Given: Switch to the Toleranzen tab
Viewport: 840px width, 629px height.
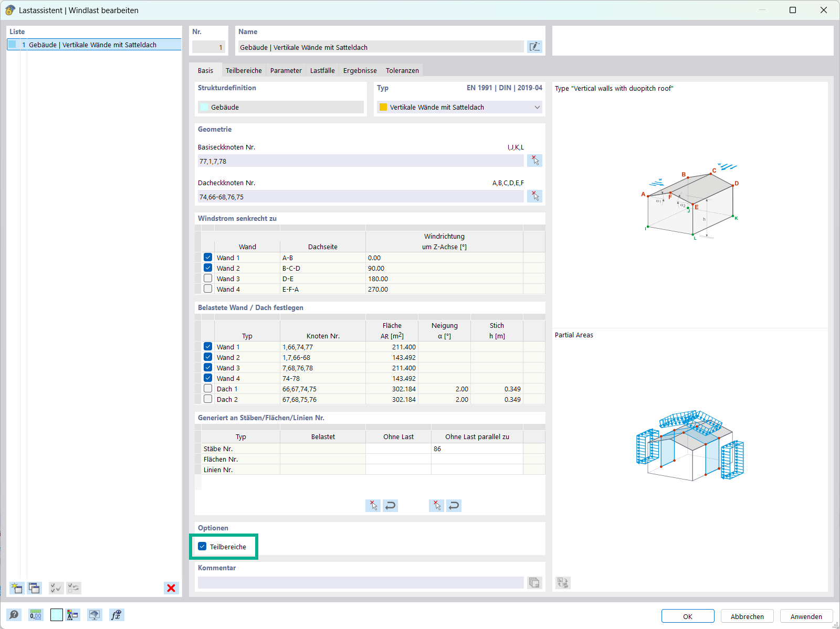Looking at the screenshot, I should pyautogui.click(x=402, y=70).
